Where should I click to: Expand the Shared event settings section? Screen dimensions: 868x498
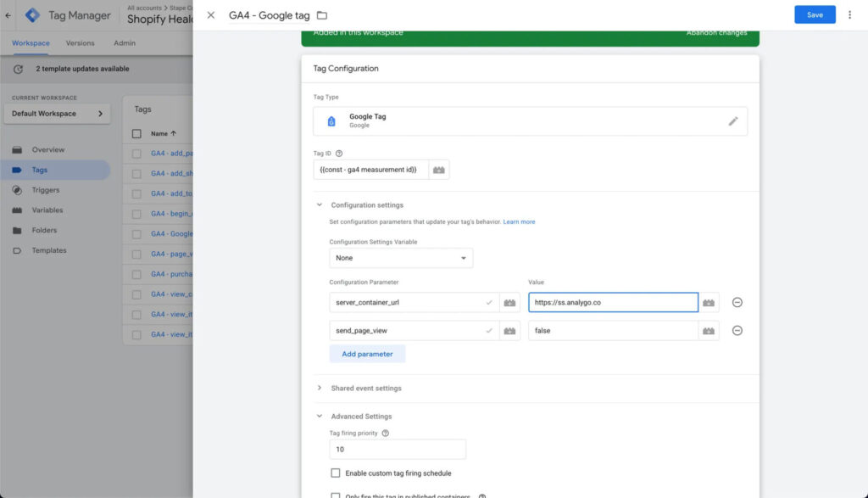click(320, 388)
